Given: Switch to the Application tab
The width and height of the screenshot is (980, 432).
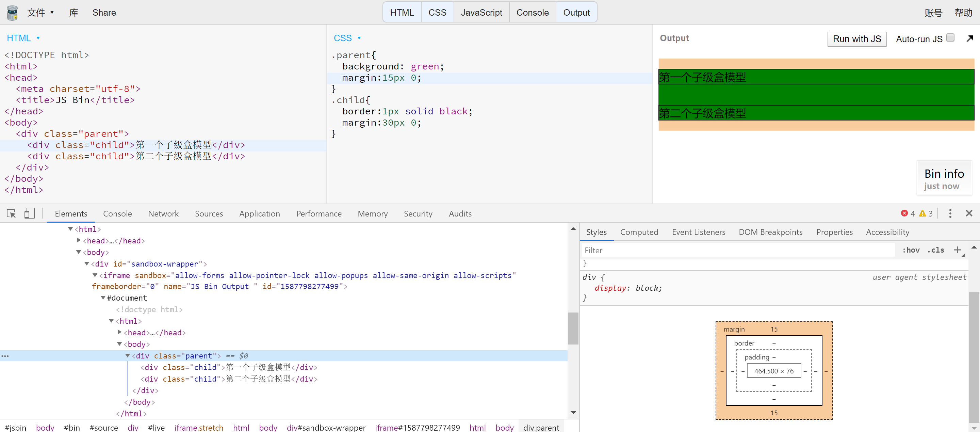Looking at the screenshot, I should (x=259, y=213).
